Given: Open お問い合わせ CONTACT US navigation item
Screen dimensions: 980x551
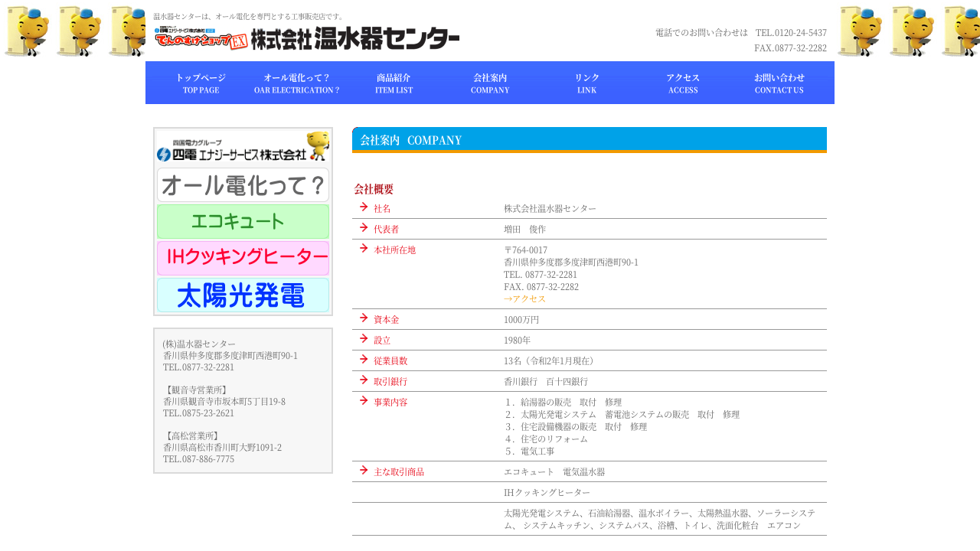Looking at the screenshot, I should tap(779, 83).
